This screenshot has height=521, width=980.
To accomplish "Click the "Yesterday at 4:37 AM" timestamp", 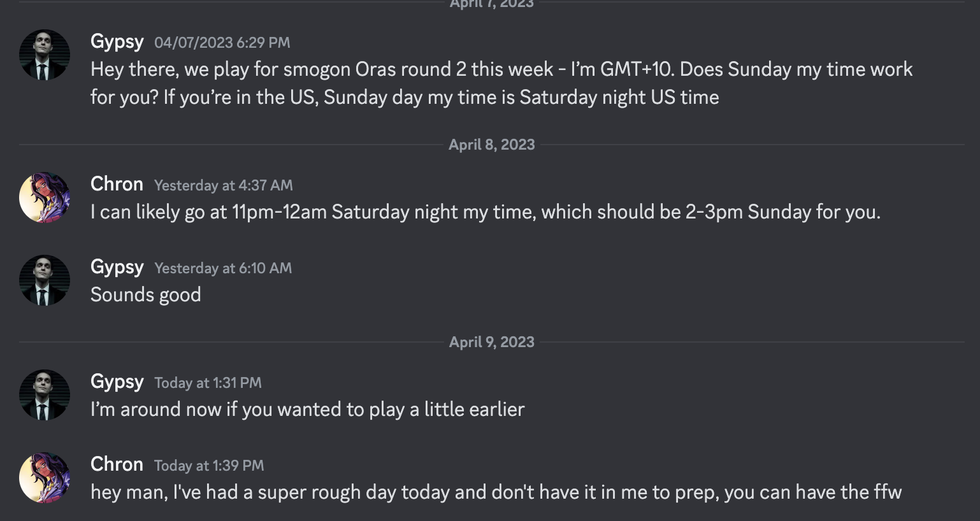I will (223, 185).
